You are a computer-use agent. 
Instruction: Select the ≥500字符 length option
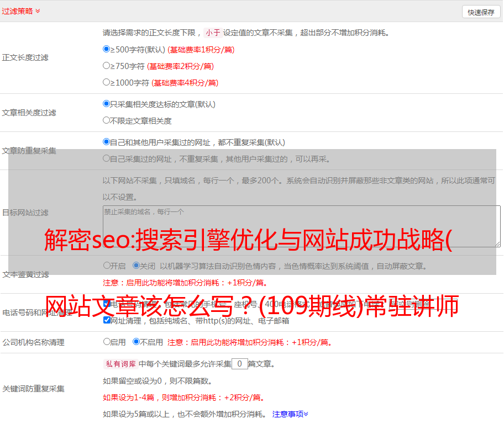pyautogui.click(x=107, y=49)
